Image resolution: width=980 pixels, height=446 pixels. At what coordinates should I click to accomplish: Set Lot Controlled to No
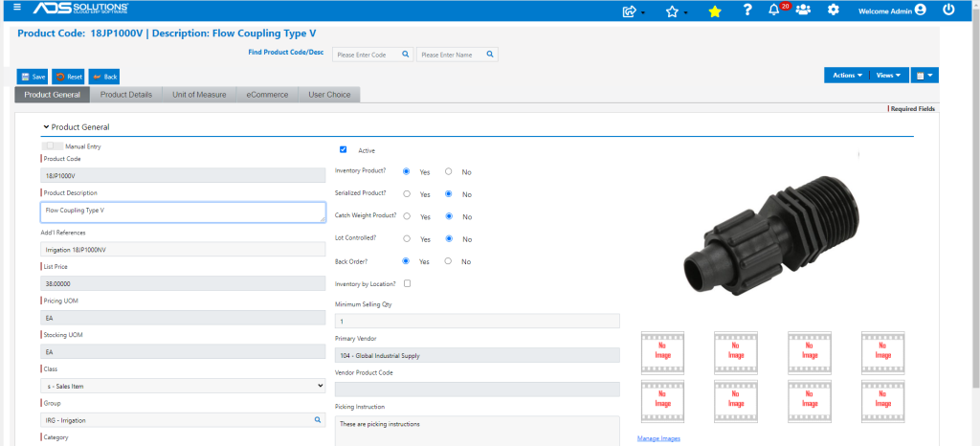(x=448, y=238)
